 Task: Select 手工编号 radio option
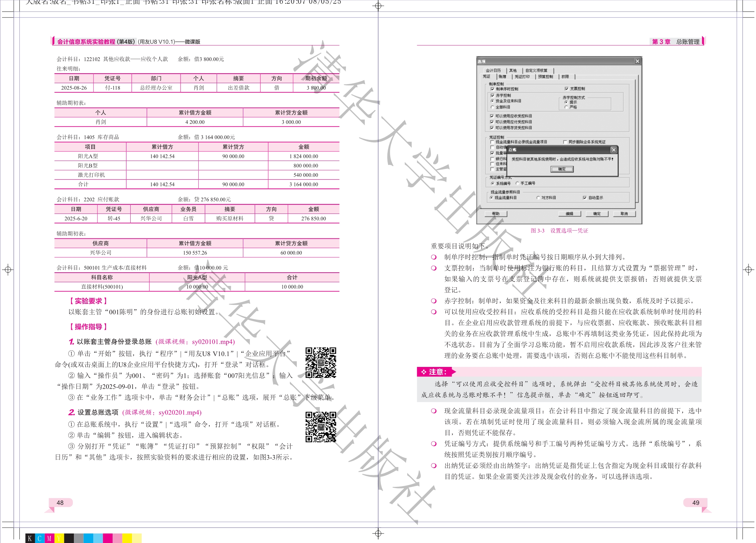pyautogui.click(x=517, y=183)
